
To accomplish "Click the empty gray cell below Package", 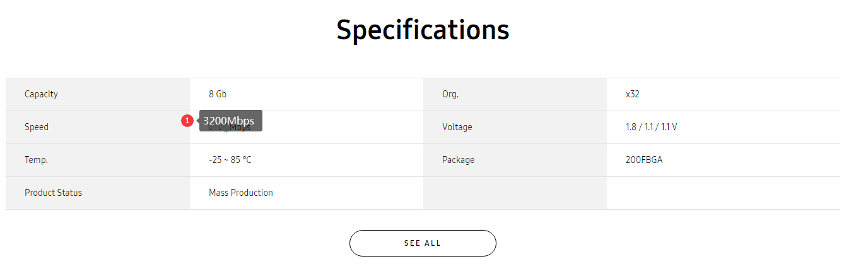I will point(515,193).
